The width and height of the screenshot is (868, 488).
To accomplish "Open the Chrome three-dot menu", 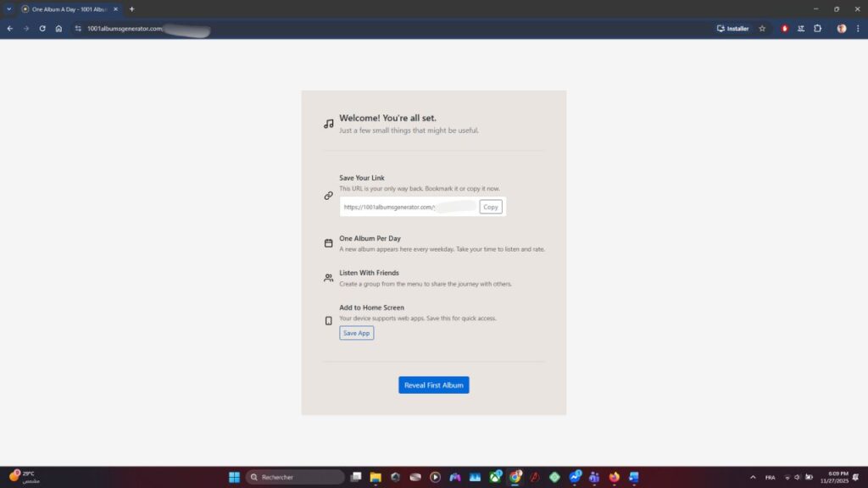I will click(858, 28).
